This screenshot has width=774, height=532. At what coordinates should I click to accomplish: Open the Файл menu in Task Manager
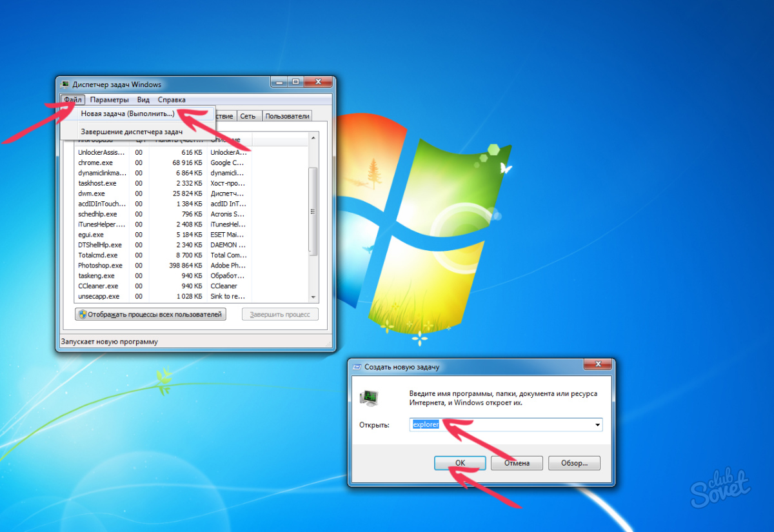[x=73, y=100]
